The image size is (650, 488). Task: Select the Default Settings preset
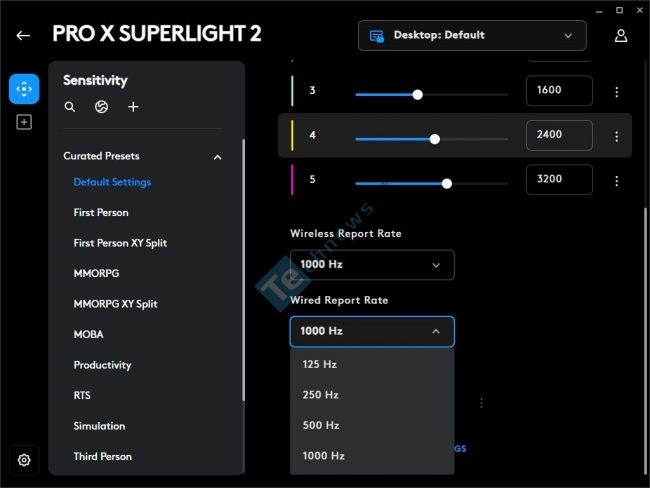112,182
